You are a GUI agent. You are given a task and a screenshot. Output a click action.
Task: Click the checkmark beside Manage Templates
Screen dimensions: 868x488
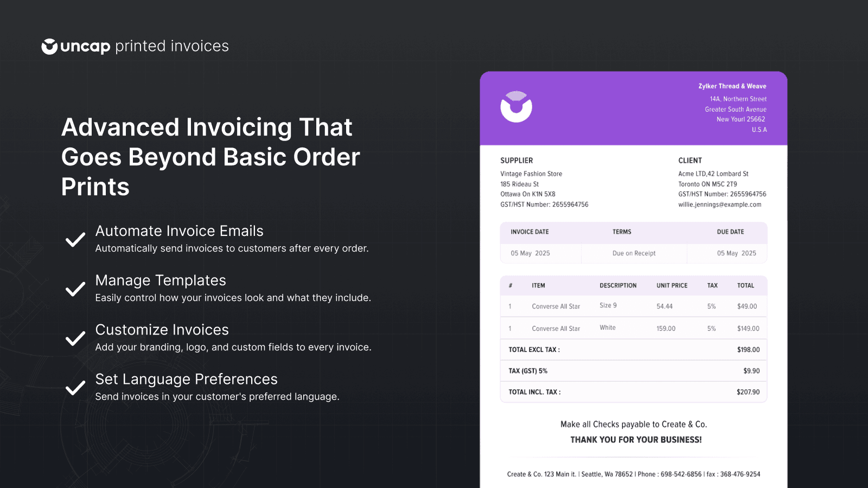(75, 288)
